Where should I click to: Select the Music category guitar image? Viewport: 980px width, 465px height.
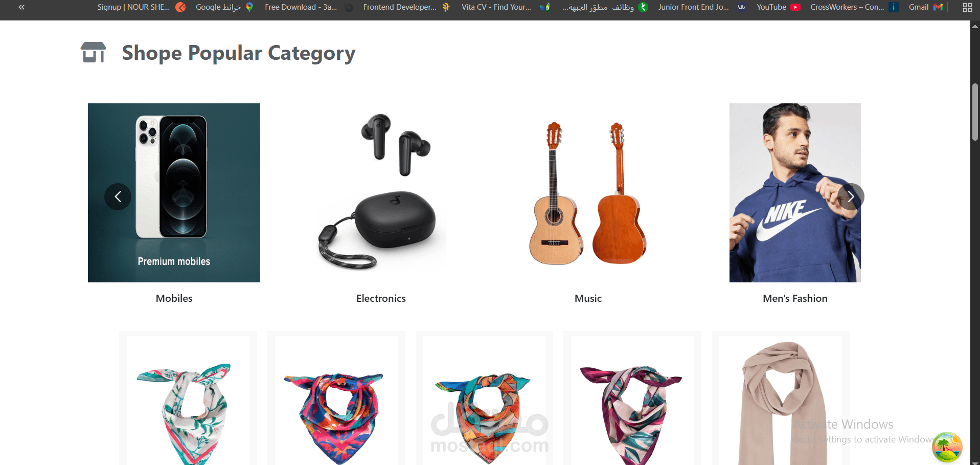coord(588,193)
